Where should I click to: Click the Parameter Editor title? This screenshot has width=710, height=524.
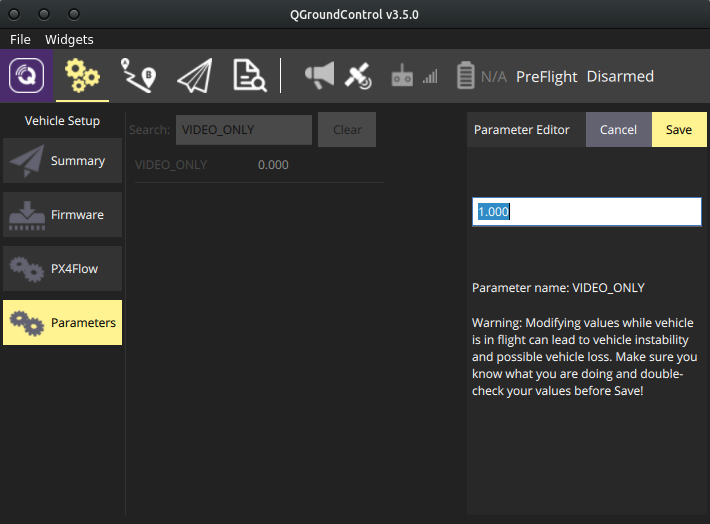pos(522,130)
